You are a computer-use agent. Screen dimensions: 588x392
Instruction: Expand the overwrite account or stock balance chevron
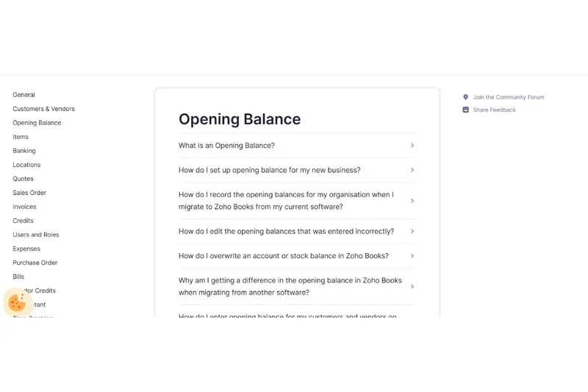click(412, 256)
